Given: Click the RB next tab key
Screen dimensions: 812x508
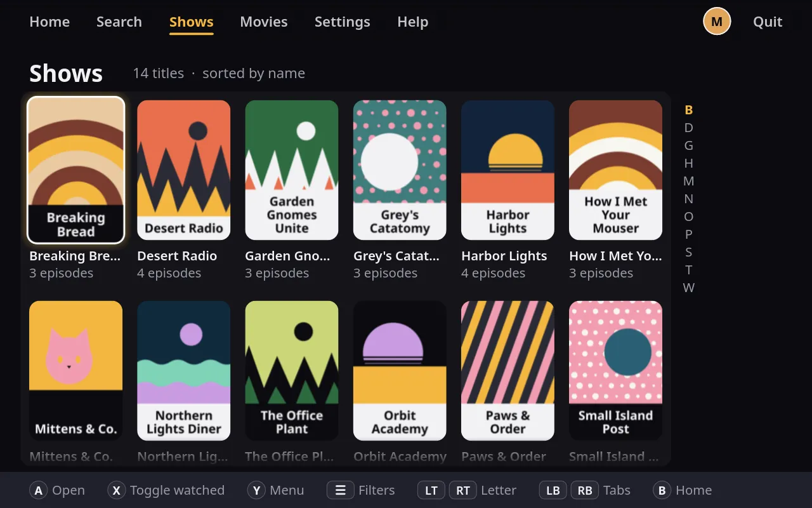Looking at the screenshot, I should (585, 490).
